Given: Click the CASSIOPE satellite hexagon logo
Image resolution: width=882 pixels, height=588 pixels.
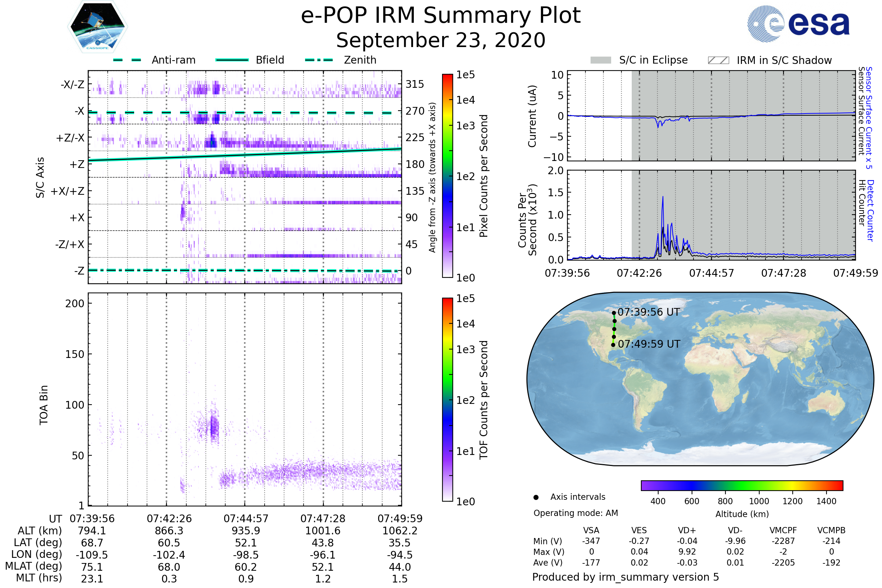Looking at the screenshot, I should pos(97,27).
